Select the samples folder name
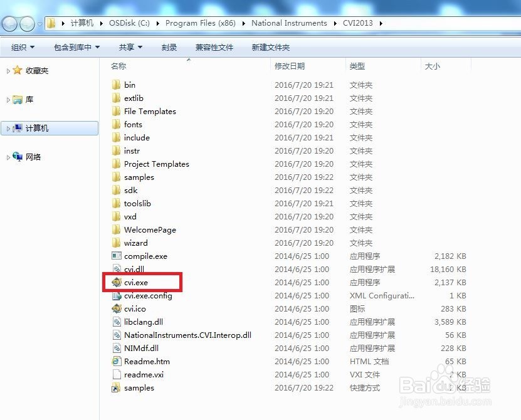Screen dimensions: 521x420 [139, 177]
